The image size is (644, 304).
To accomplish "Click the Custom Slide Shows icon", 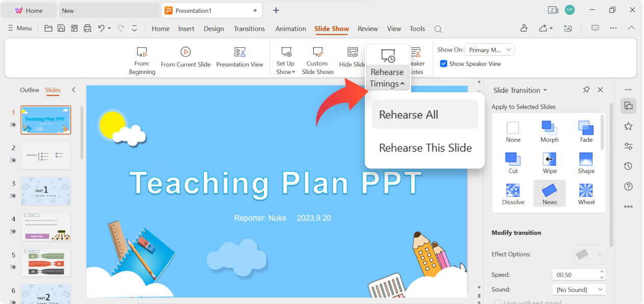I will click(317, 52).
